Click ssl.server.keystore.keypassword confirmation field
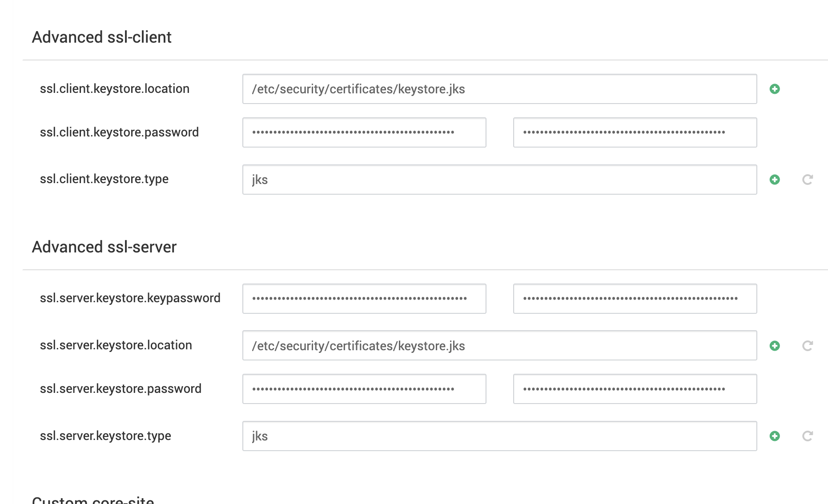This screenshot has height=504, width=828. (635, 299)
